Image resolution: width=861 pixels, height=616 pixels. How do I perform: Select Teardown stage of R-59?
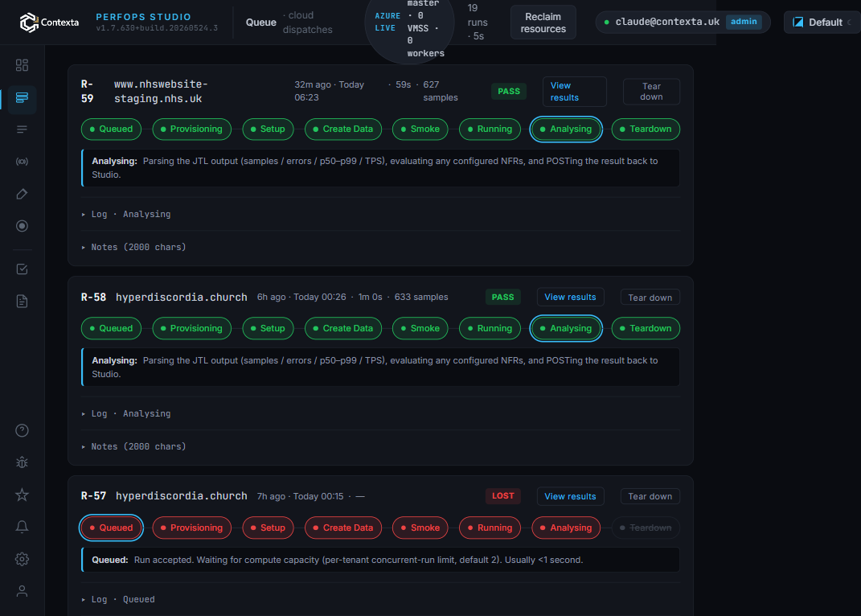click(646, 129)
